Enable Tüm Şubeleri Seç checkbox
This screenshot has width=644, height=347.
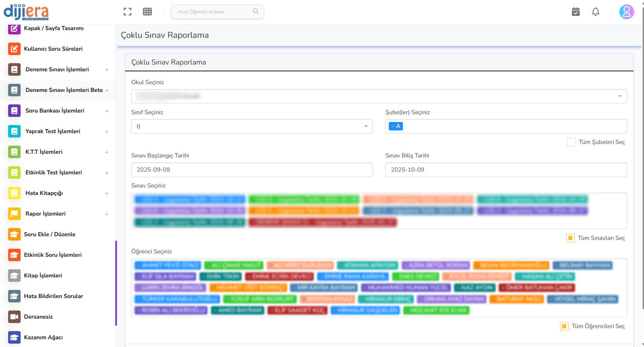point(571,142)
